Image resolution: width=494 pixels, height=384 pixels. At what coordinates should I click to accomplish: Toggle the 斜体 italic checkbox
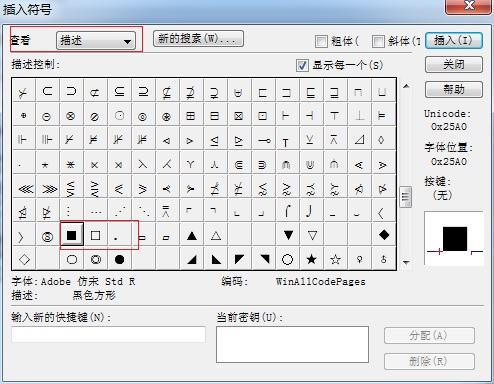pyautogui.click(x=378, y=41)
